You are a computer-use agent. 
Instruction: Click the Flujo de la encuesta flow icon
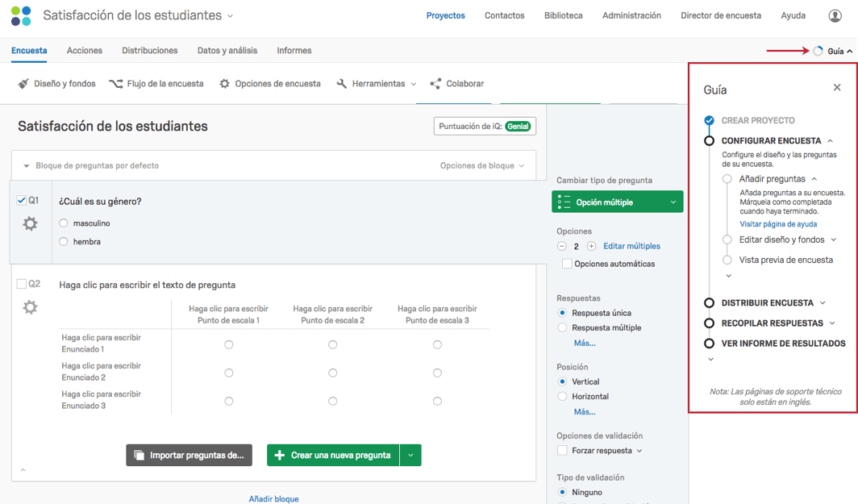coord(115,84)
